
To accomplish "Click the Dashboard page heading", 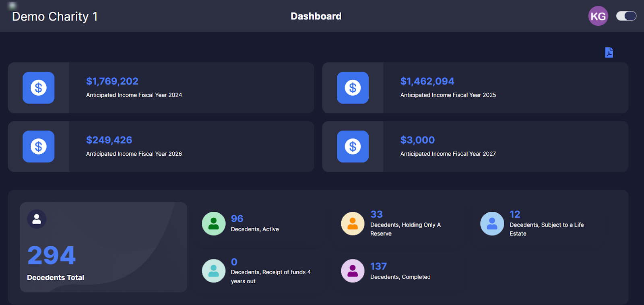I will pos(316,16).
